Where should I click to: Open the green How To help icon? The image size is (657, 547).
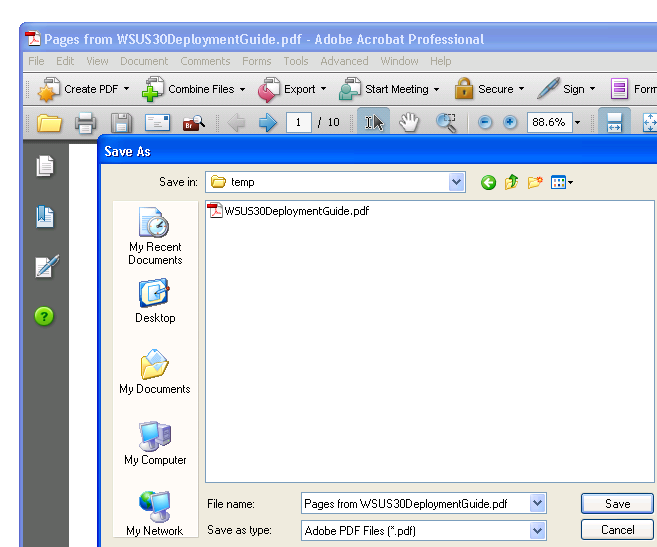(44, 316)
